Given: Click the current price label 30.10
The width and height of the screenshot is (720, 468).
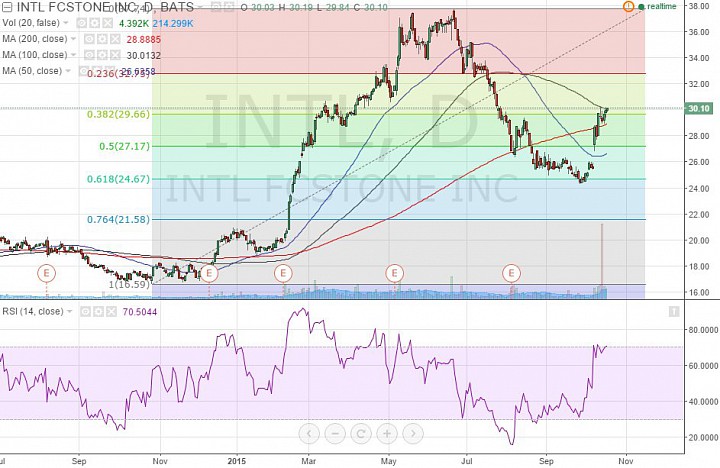Looking at the screenshot, I should 699,108.
